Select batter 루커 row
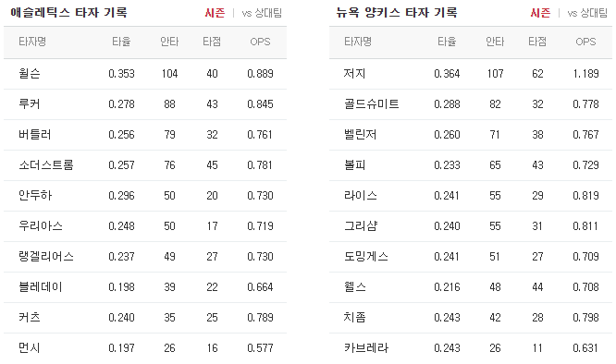The image size is (616, 364). (145, 104)
